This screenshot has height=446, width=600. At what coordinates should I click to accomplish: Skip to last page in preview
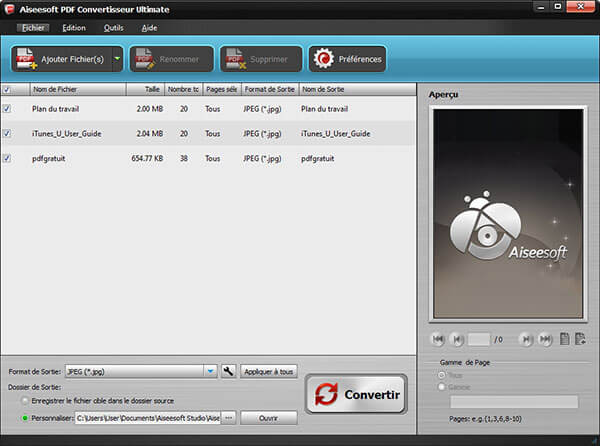coord(545,339)
